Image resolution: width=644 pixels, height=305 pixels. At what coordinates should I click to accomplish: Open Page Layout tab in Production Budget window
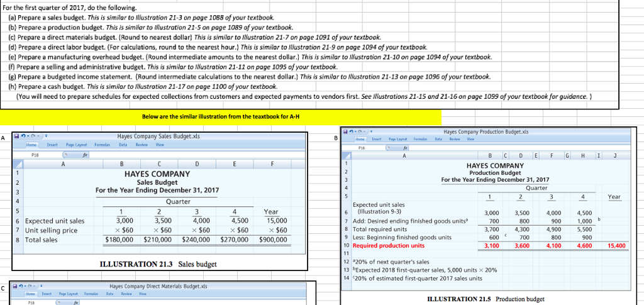click(398, 139)
